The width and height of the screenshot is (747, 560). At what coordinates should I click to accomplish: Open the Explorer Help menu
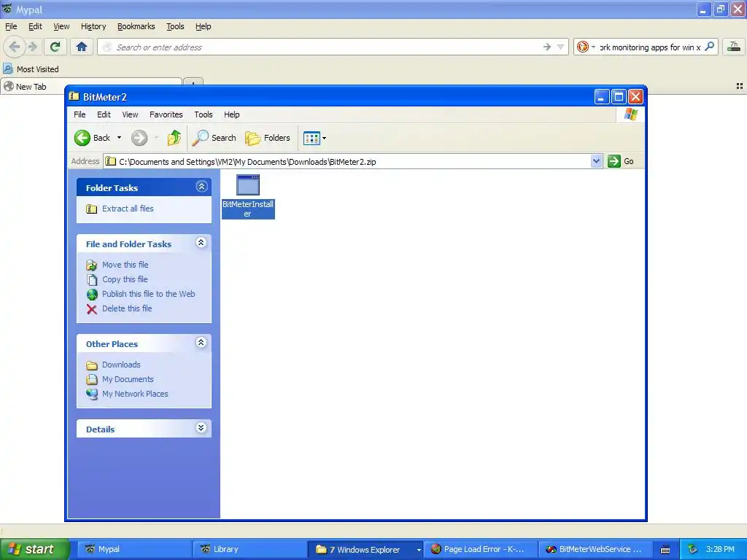[x=231, y=114]
